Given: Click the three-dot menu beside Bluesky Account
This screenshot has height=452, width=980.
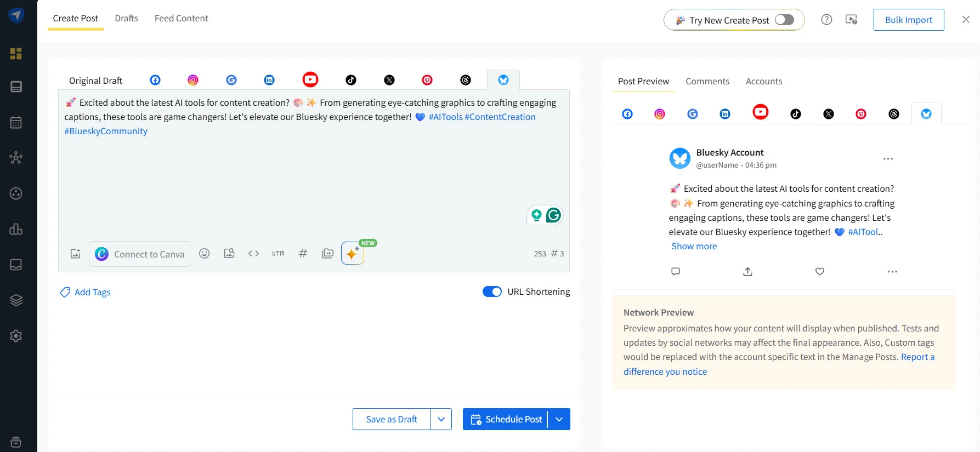Looking at the screenshot, I should click(x=888, y=159).
